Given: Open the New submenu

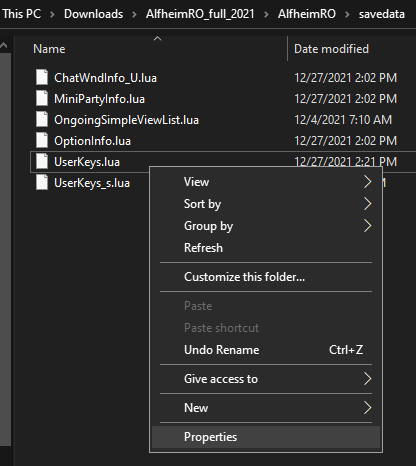Looking at the screenshot, I should (x=266, y=408).
